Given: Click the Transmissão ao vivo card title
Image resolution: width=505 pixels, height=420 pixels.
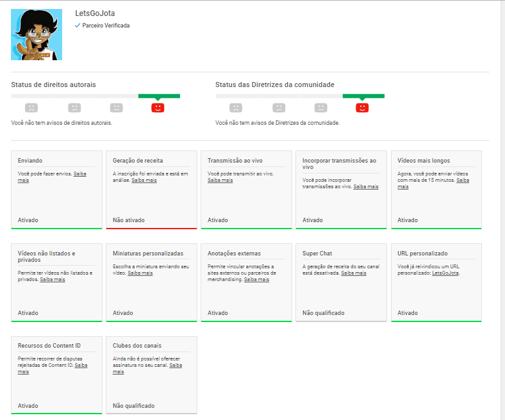Looking at the screenshot, I should (x=235, y=161).
